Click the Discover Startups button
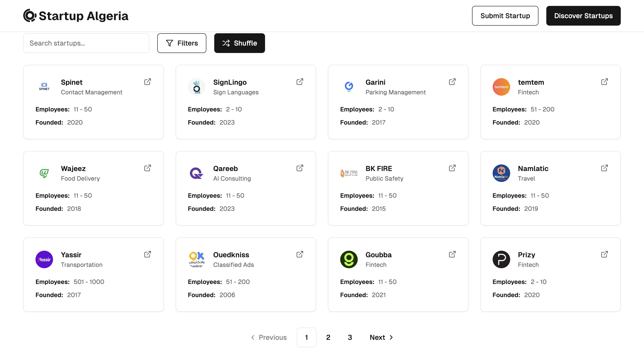644x349 pixels. (x=583, y=16)
